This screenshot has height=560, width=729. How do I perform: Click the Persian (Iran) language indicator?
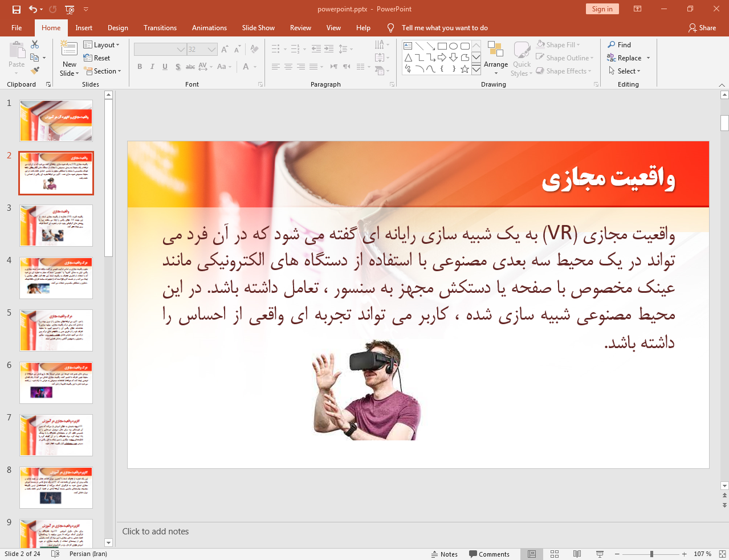(x=88, y=554)
